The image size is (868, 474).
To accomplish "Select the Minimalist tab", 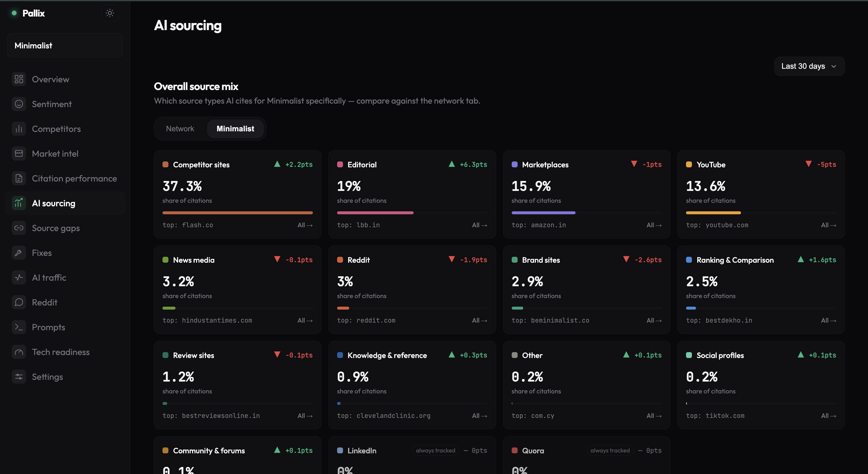I will pos(235,129).
